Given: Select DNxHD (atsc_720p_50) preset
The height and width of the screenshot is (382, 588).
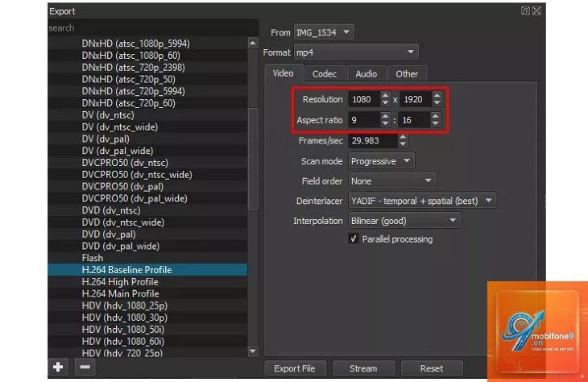Looking at the screenshot, I should pyautogui.click(x=147, y=79).
